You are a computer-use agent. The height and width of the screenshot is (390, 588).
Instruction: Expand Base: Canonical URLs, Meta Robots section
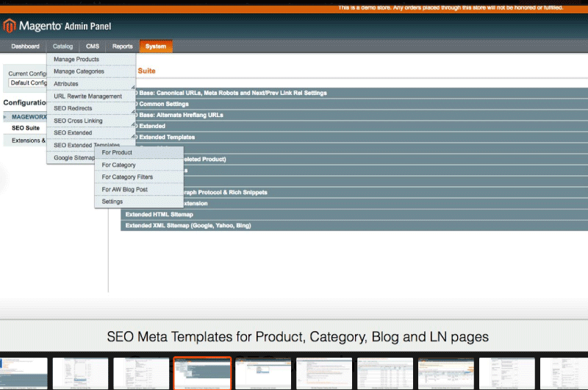point(361,93)
